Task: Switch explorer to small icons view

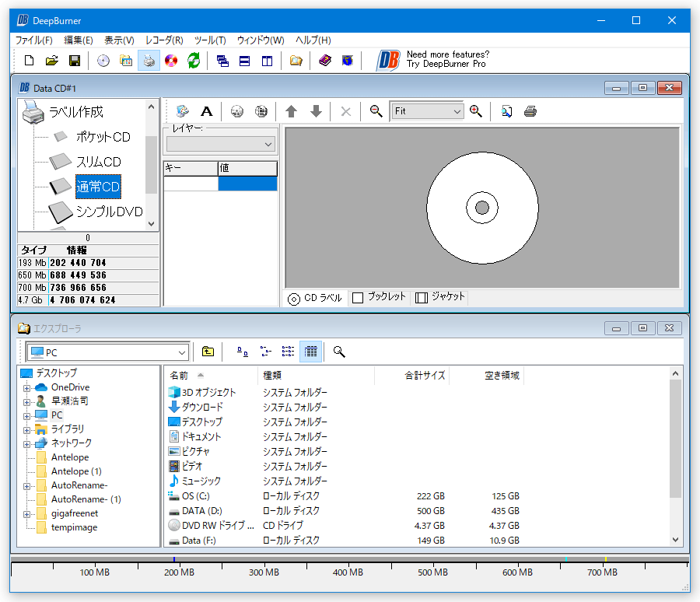Action: (x=266, y=352)
